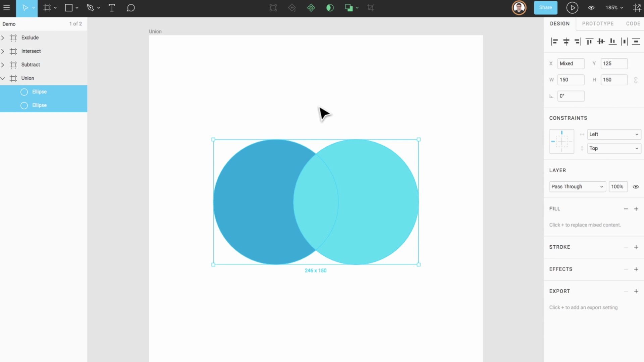Viewport: 644px width, 362px height.
Task: Hide the selected Union layer
Action: click(x=636, y=187)
